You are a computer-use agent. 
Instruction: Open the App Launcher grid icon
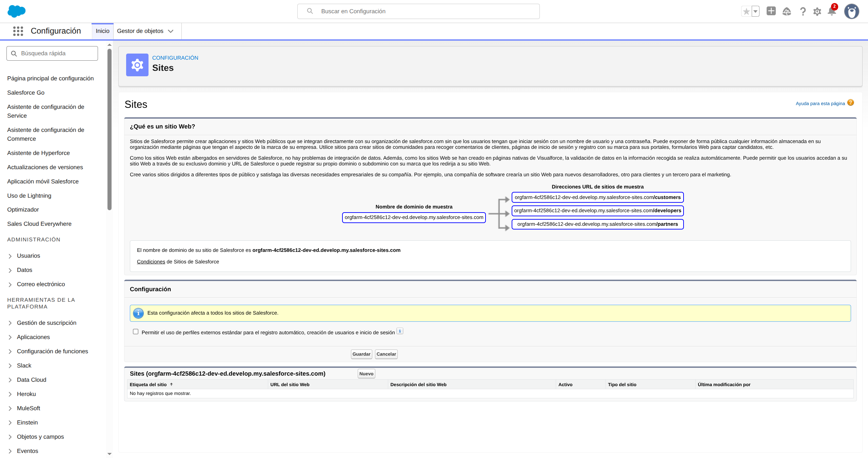tap(18, 31)
